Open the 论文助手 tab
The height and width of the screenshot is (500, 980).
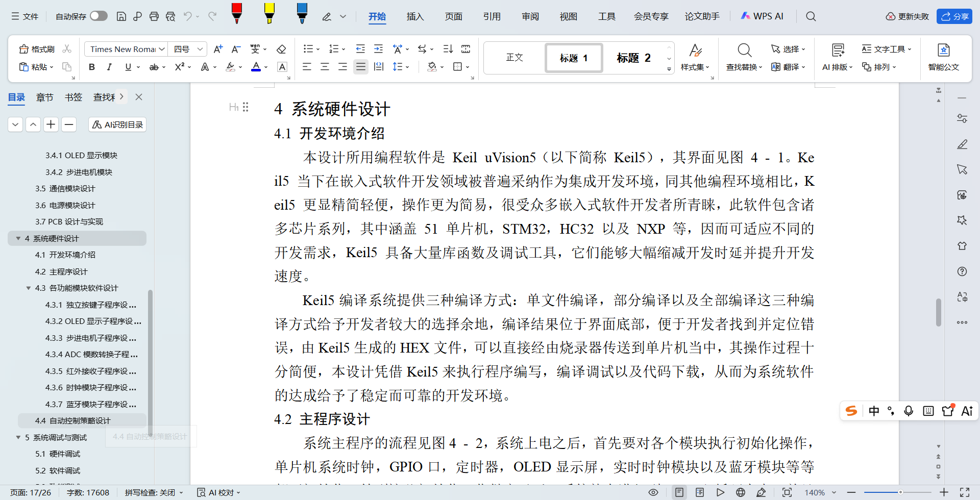[702, 16]
